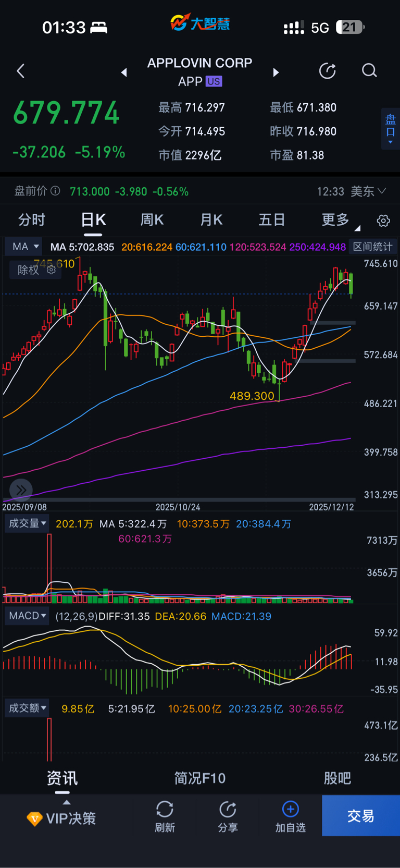Tap the current price 679.774

(66, 113)
